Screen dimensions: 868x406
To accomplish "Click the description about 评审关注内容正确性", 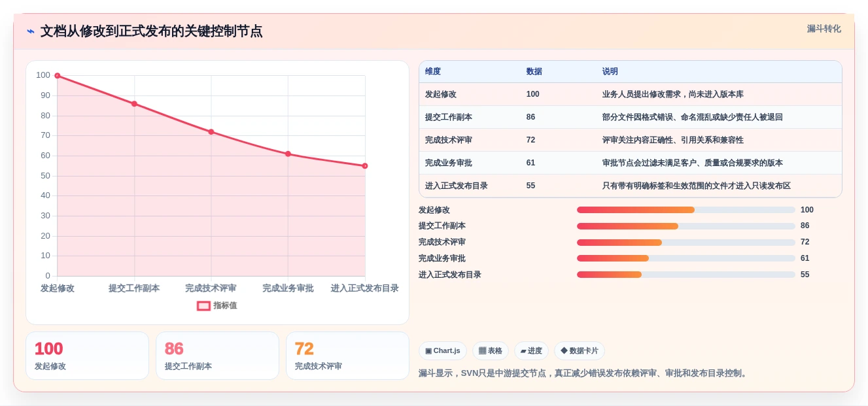I will [673, 140].
